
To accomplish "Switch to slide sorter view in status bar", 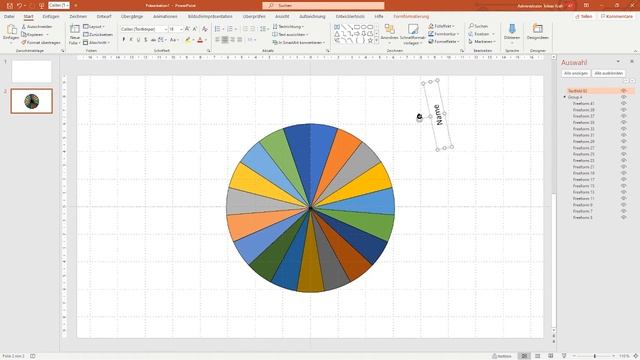I will (x=538, y=356).
